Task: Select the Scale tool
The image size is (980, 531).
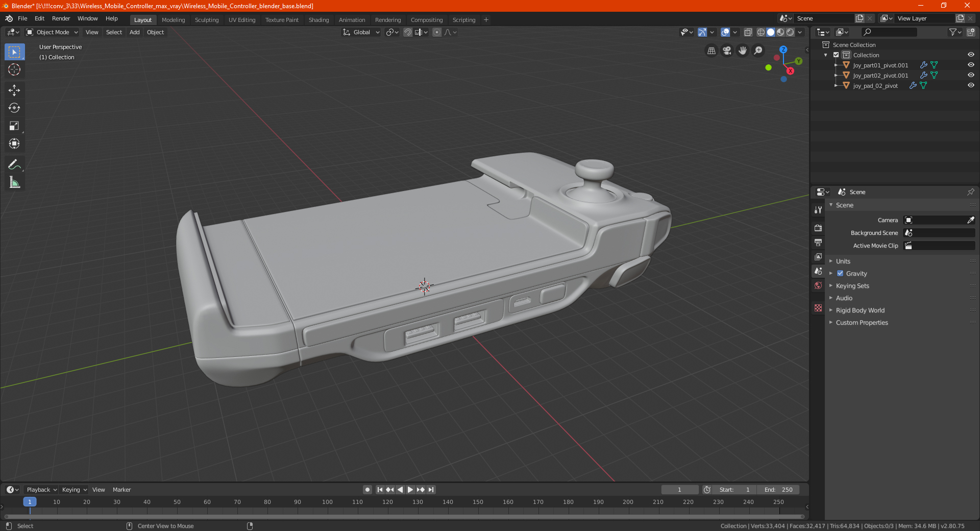Action: [x=14, y=126]
